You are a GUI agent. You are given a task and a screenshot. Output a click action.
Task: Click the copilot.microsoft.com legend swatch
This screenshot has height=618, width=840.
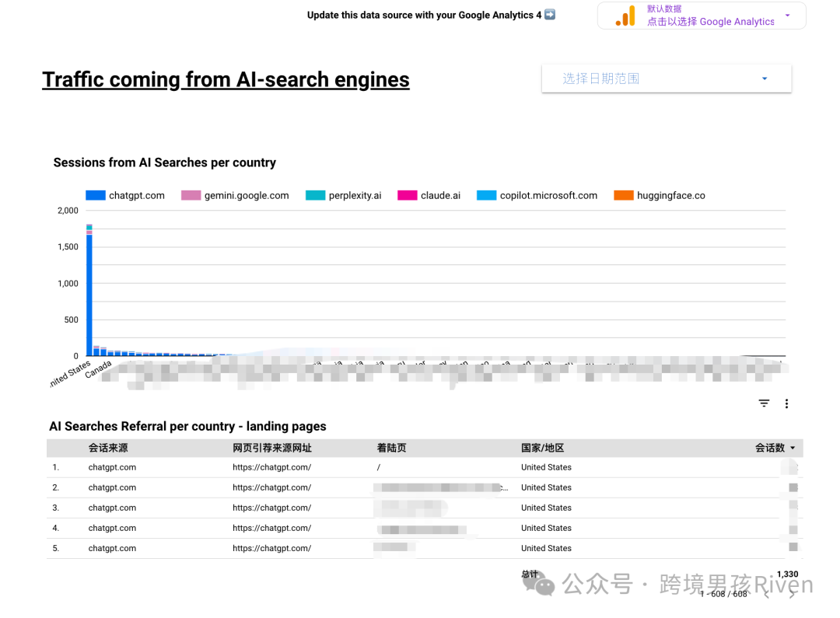click(x=486, y=195)
